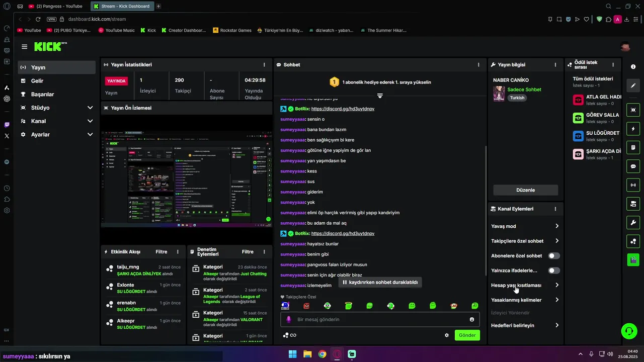Click the stream preview thumbnail
Viewport: 644px width, 362px height.
pos(187,178)
